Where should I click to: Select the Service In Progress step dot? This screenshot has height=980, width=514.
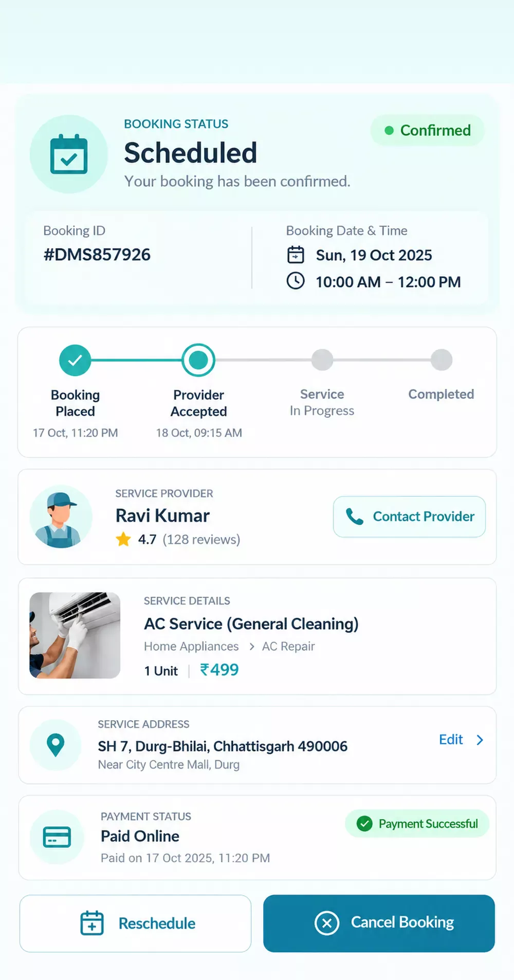click(x=322, y=360)
